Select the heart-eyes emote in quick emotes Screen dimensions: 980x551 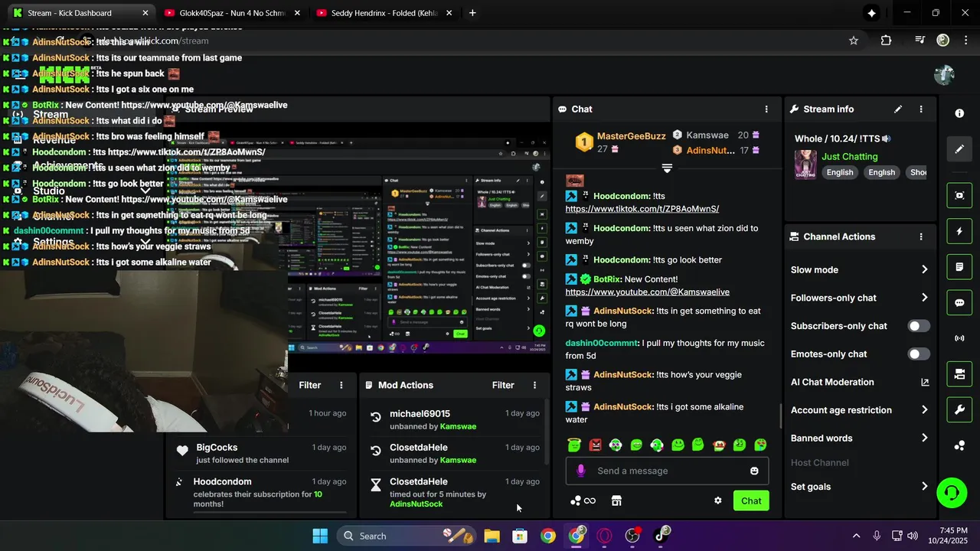tap(760, 445)
